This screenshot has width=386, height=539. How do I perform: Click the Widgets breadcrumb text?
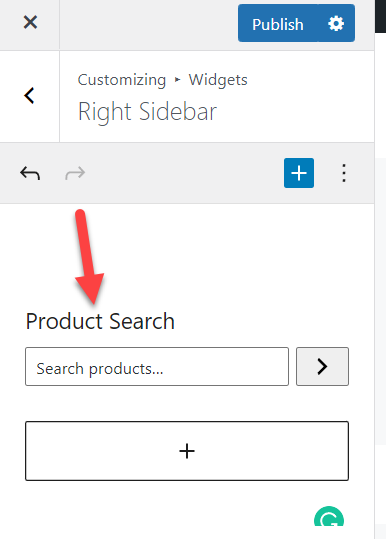[x=218, y=80]
